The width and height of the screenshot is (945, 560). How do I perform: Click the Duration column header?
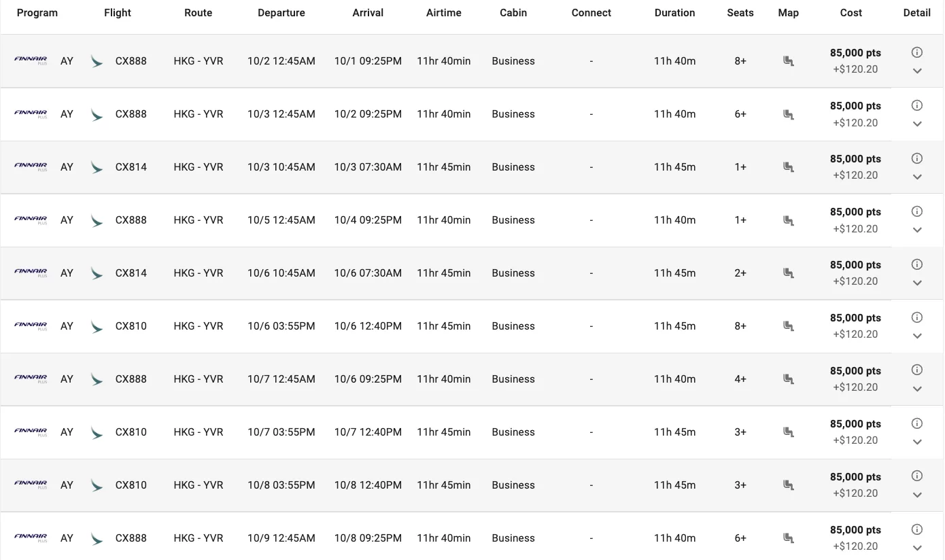click(x=674, y=13)
